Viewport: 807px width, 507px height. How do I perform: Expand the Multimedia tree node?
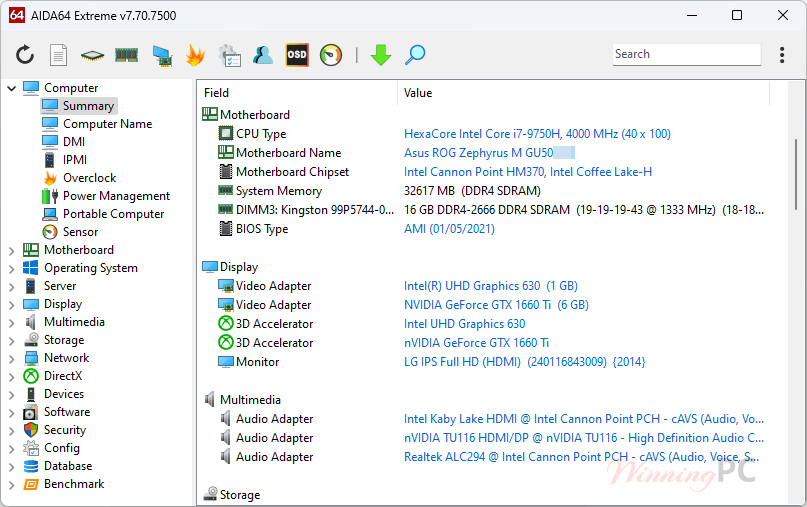[x=11, y=323]
